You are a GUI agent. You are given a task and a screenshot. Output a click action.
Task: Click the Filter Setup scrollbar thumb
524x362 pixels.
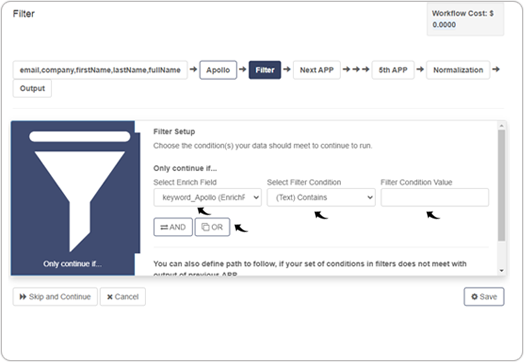click(501, 185)
